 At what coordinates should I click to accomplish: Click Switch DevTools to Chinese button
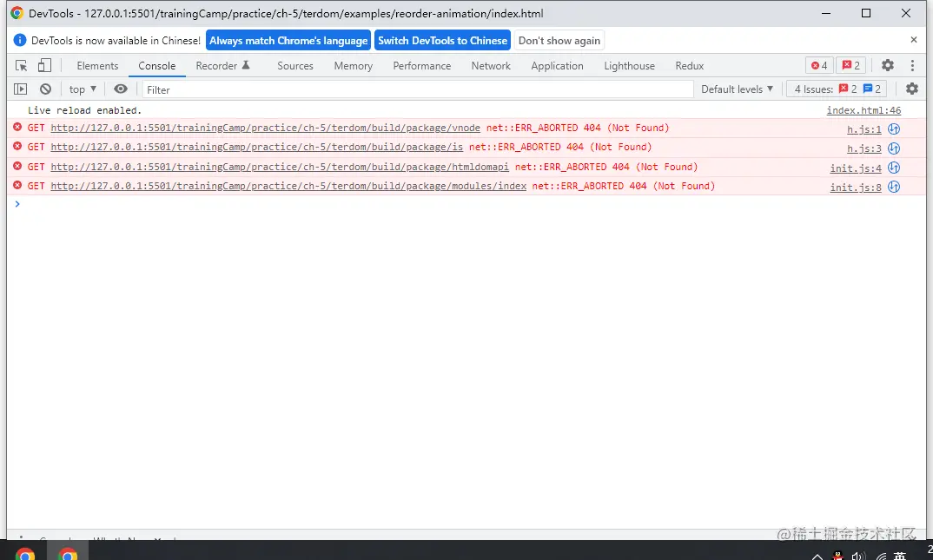point(443,41)
